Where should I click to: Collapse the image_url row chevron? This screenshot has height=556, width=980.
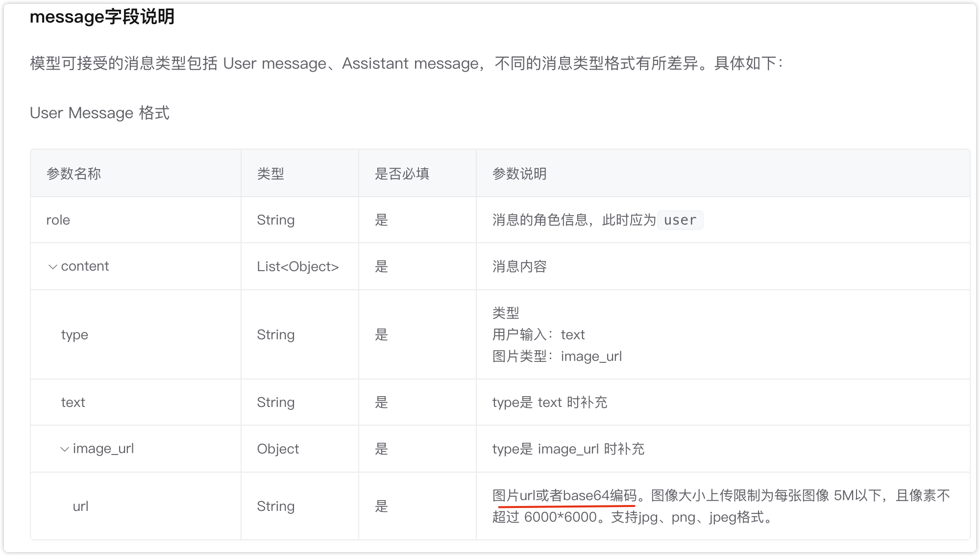64,449
